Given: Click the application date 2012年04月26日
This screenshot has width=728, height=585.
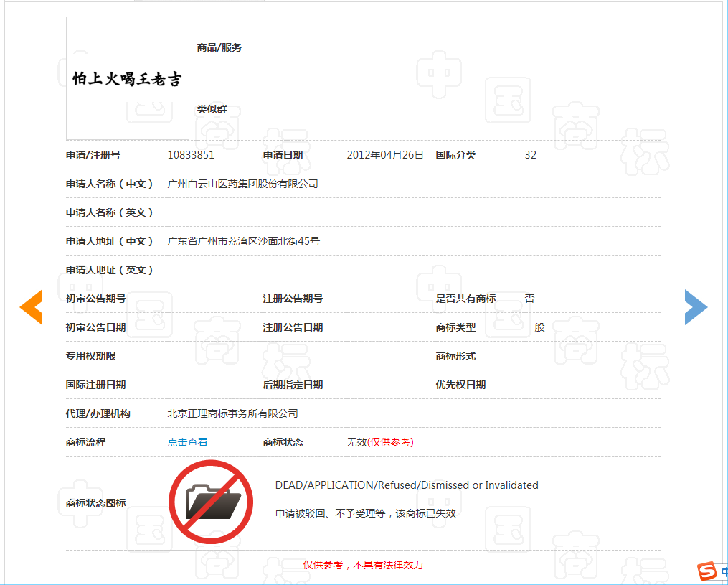Looking at the screenshot, I should point(385,155).
